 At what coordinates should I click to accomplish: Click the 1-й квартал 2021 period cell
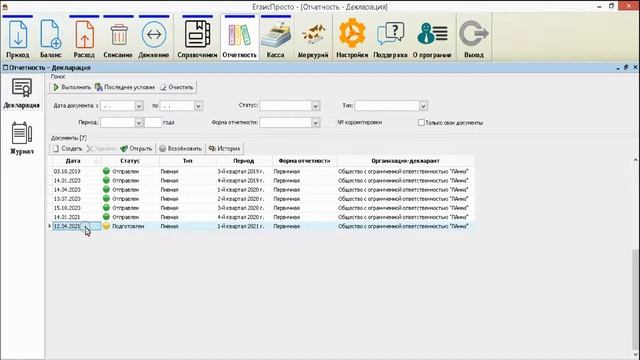click(244, 226)
